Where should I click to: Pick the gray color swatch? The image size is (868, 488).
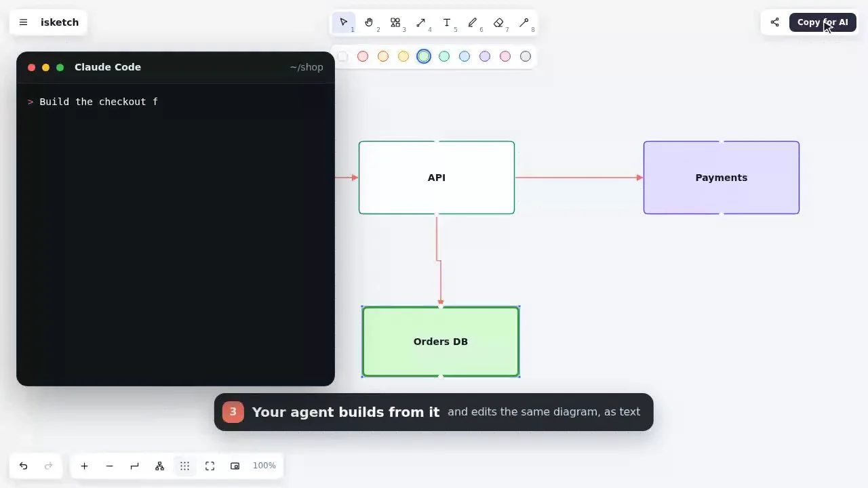pyautogui.click(x=526, y=56)
